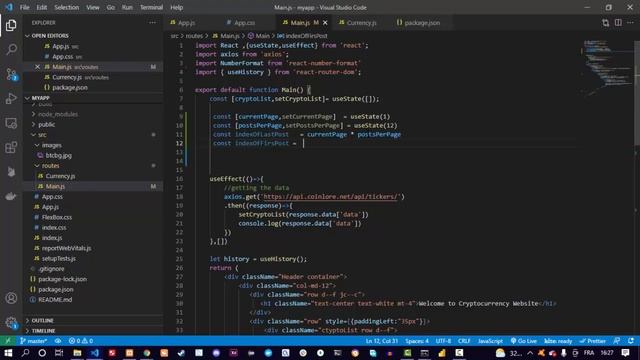Change Spaces: 4 indentation setting
The width and height of the screenshot is (640, 360).
coord(417,341)
